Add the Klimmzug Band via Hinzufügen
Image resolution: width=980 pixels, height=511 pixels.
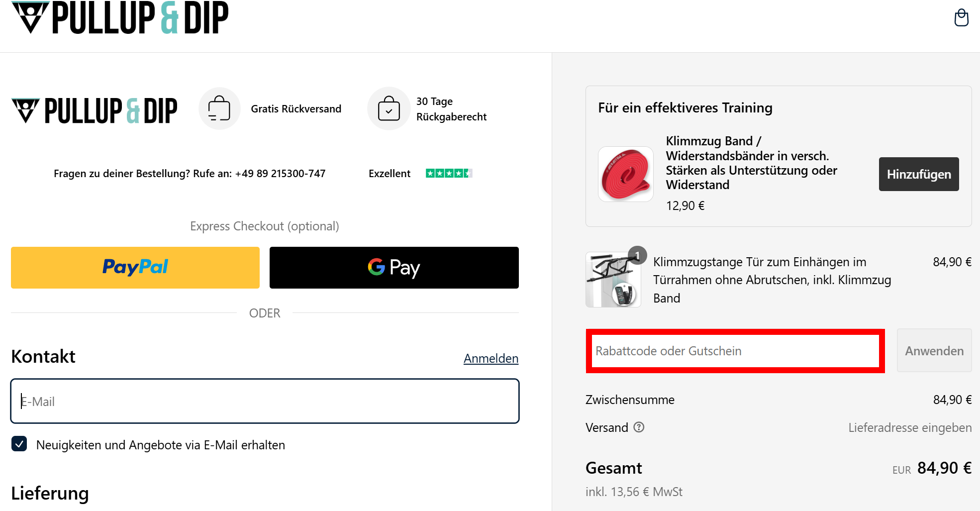[919, 174]
